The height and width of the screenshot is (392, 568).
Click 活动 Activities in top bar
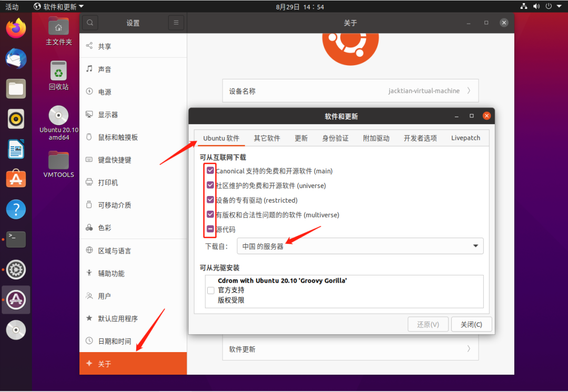pyautogui.click(x=12, y=6)
